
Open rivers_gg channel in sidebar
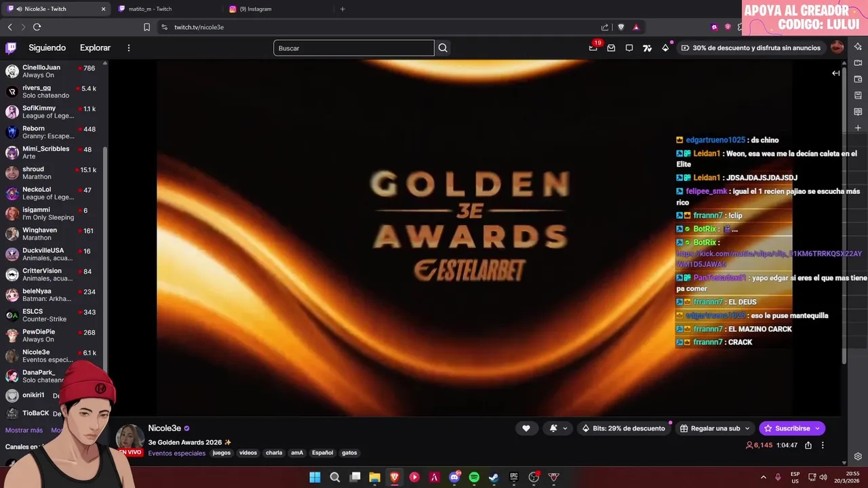coord(54,91)
